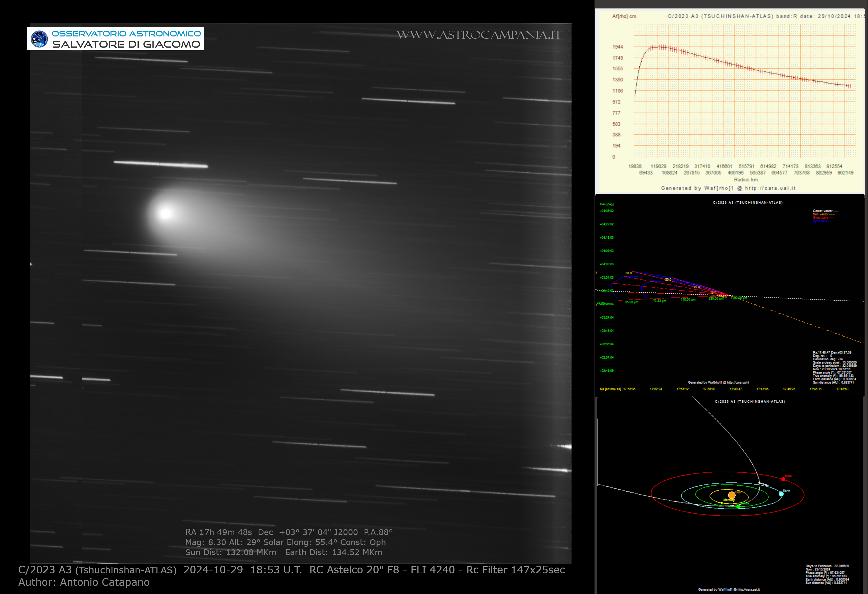
Task: Open the WWW.ASTROCAMPANIA.IT watermark link
Action: pyautogui.click(x=479, y=35)
